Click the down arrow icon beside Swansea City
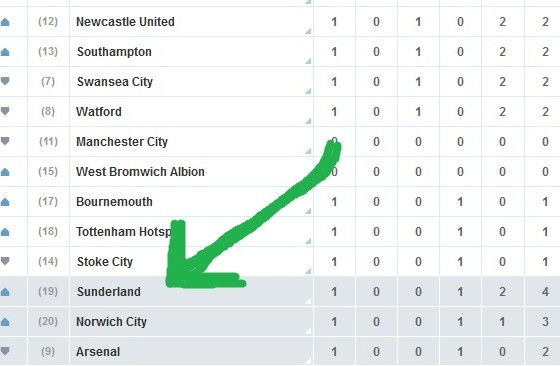 pyautogui.click(x=5, y=81)
